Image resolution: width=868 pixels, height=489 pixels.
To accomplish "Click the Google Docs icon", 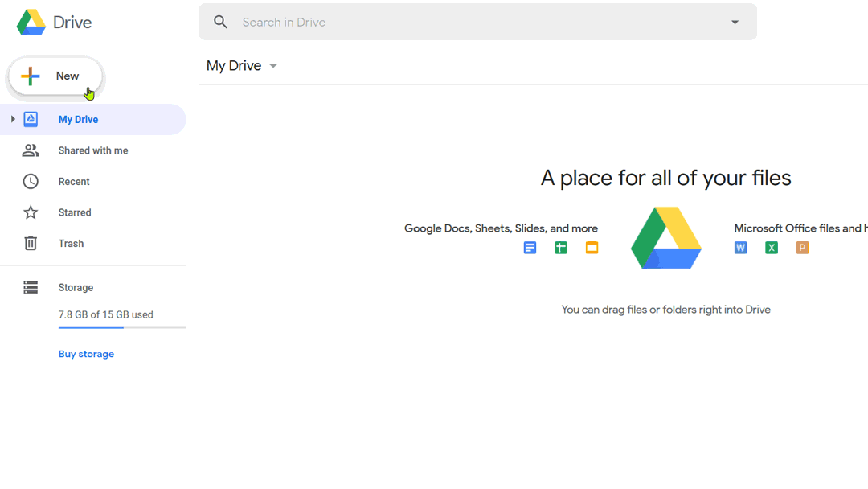I will tap(530, 248).
